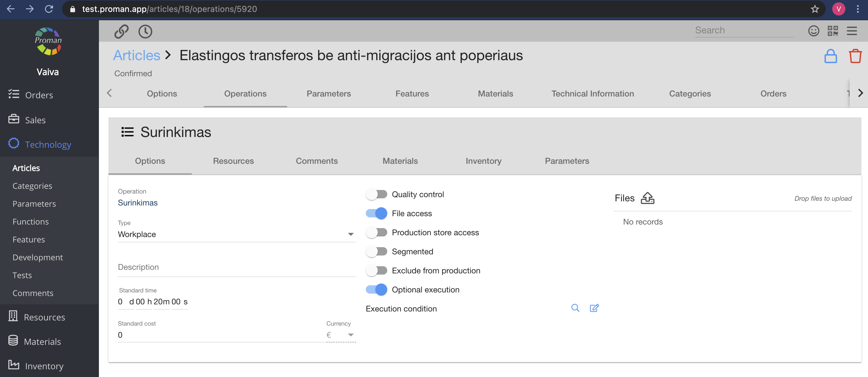Open the Surinkimas operation link
This screenshot has width=868, height=377.
pyautogui.click(x=138, y=203)
